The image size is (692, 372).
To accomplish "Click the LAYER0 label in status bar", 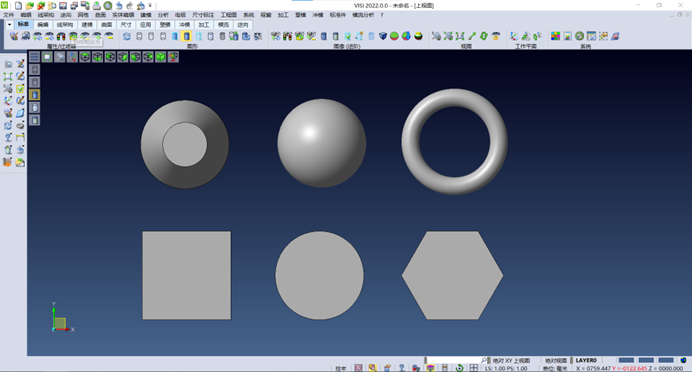I will (586, 360).
